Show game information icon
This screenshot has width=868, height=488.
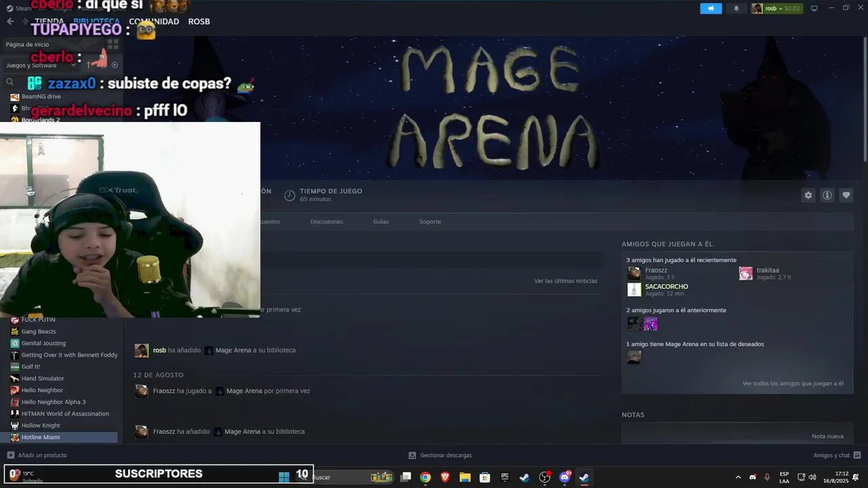827,195
